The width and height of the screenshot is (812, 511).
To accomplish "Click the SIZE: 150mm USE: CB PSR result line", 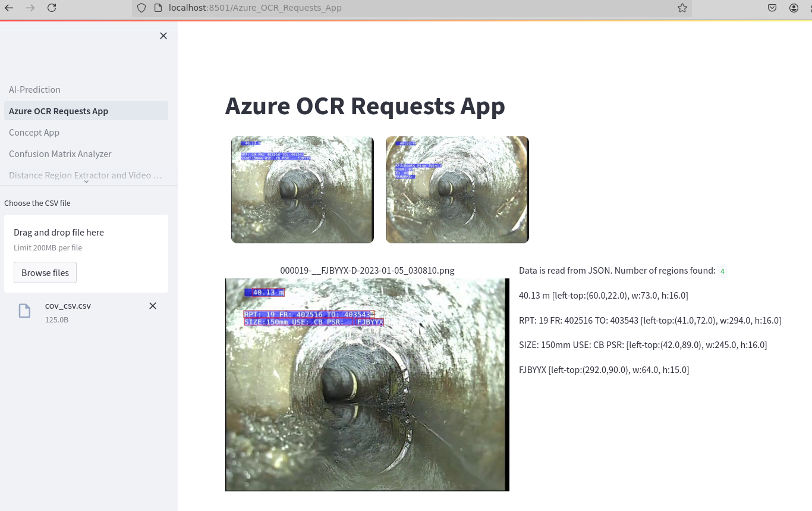I will click(x=643, y=344).
